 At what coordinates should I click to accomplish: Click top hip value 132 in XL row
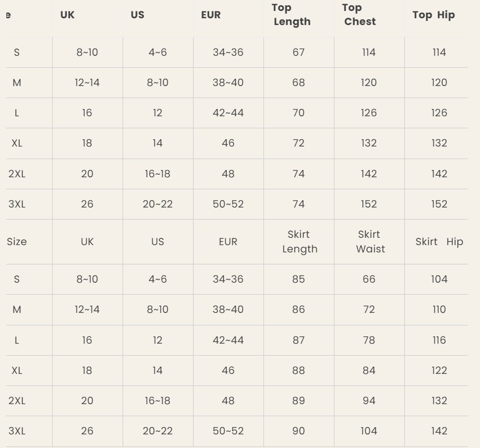pos(439,143)
